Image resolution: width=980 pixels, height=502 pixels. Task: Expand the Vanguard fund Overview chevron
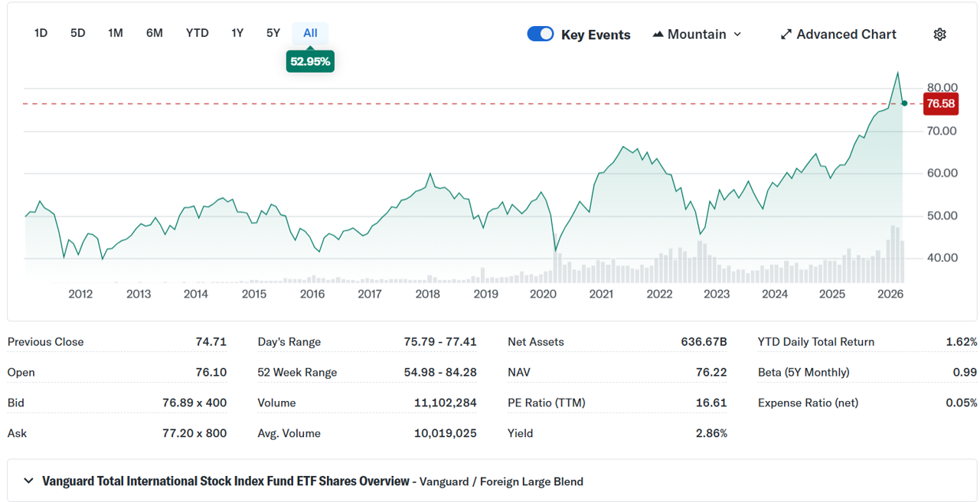coord(29,481)
